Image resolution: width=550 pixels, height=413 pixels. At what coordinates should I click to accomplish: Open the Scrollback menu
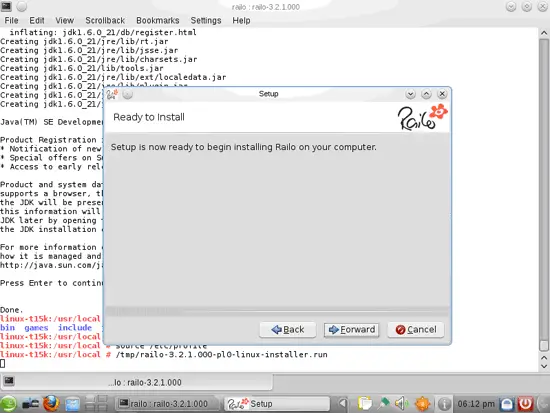coord(105,20)
